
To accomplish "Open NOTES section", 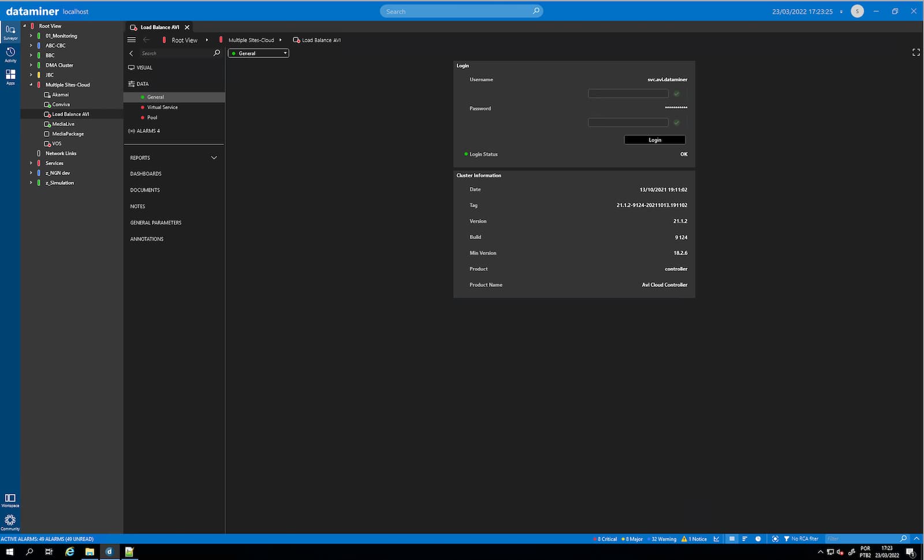I will pyautogui.click(x=137, y=206).
